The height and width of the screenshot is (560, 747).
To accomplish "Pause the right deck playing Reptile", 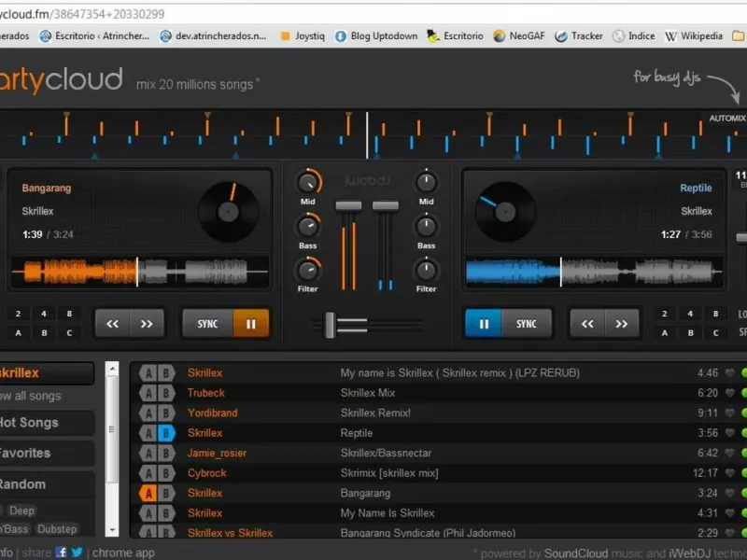I will coord(483,324).
